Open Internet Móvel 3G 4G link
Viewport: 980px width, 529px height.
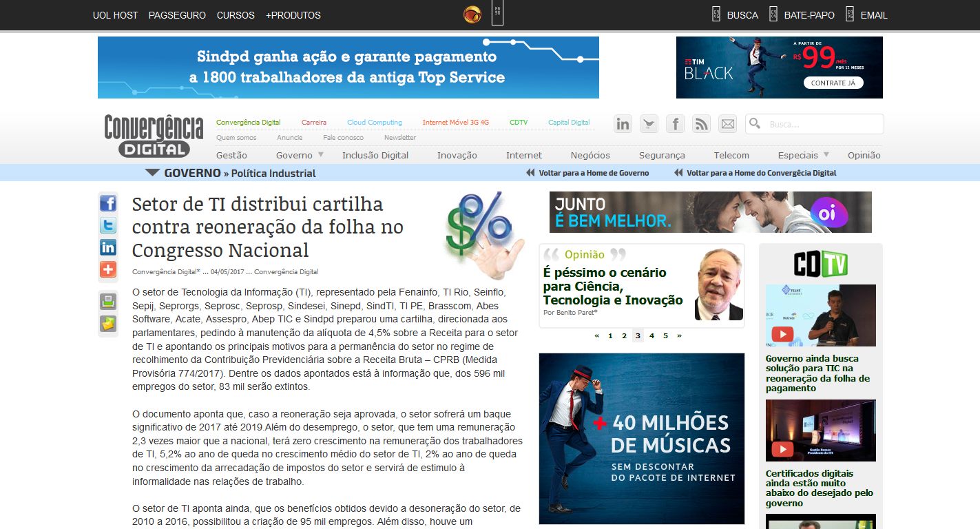tap(456, 123)
